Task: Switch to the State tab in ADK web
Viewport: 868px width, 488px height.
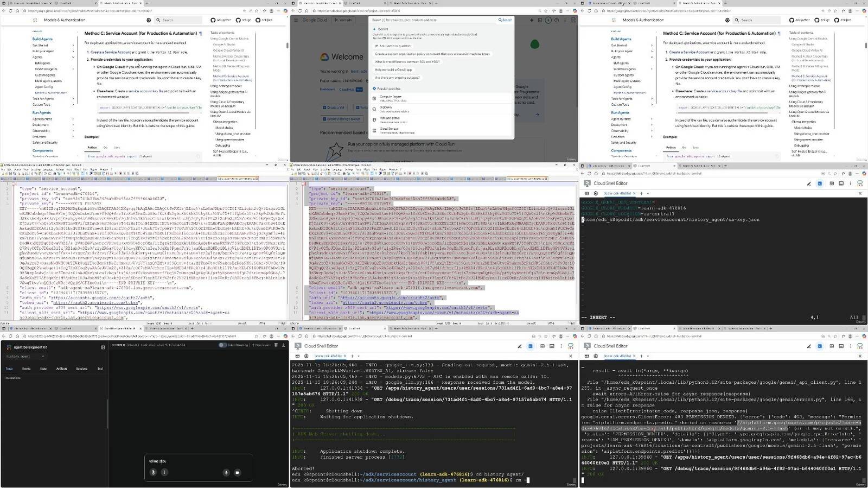Action: (x=43, y=369)
